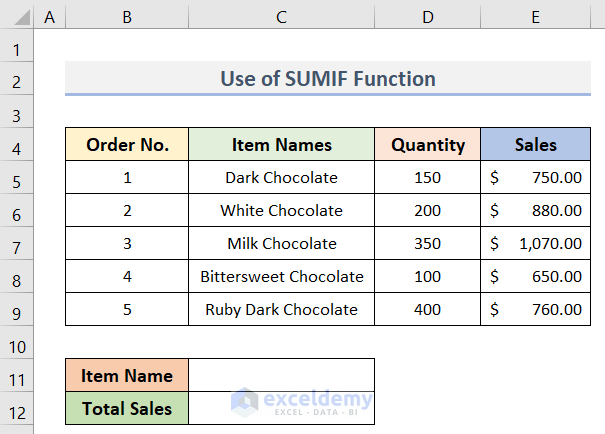605x434 pixels.
Task: Select column C header
Action: pos(281,15)
